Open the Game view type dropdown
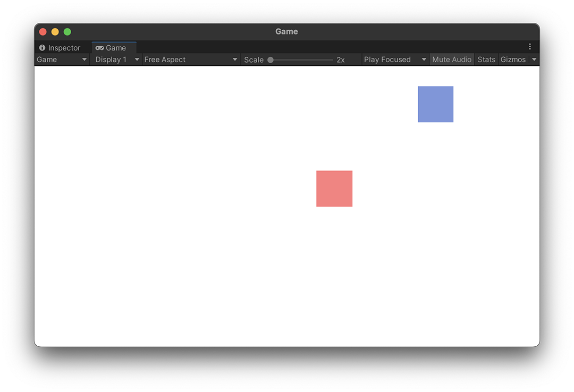The height and width of the screenshot is (392, 574). [x=62, y=59]
